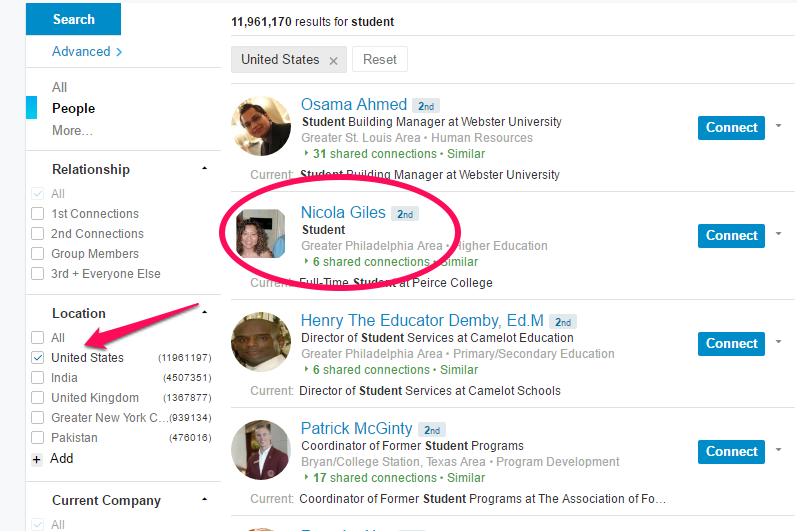Open Osama Ahmed's profile photo
797x531 pixels.
pyautogui.click(x=261, y=126)
